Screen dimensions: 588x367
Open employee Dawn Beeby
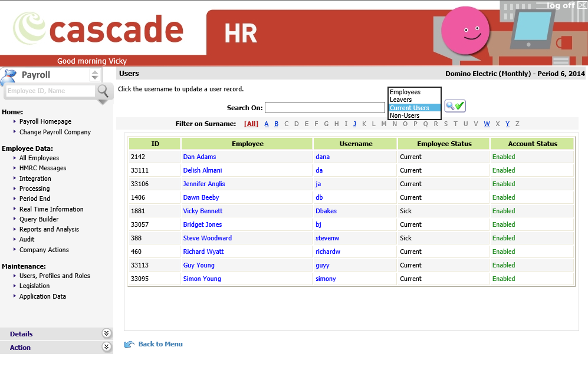point(201,197)
